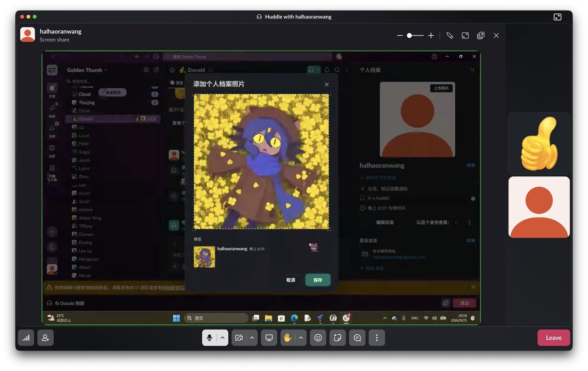Open the huddle network signal indicator

click(x=26, y=338)
